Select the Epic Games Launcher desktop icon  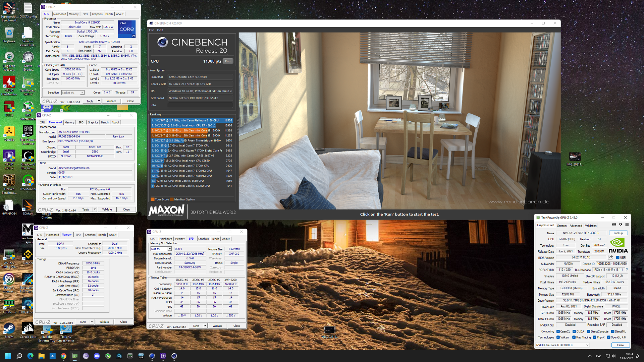(x=28, y=135)
